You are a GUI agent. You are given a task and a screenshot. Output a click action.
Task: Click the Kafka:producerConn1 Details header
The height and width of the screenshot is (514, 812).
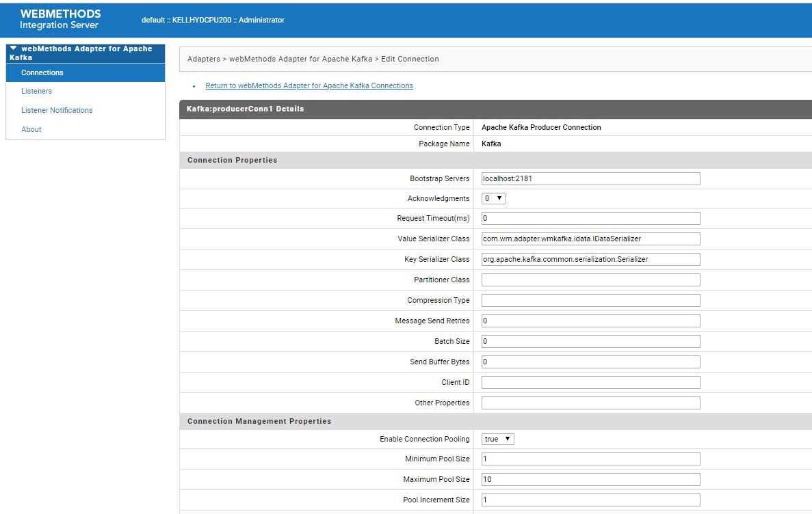coord(246,109)
